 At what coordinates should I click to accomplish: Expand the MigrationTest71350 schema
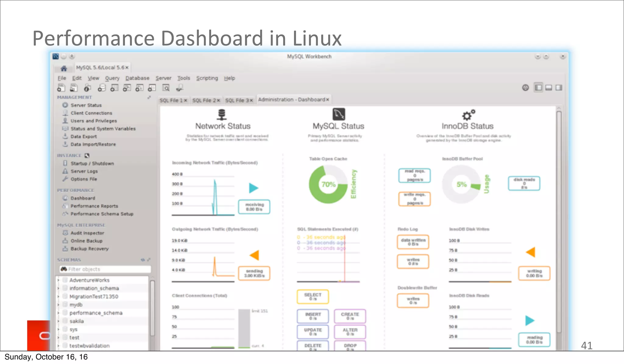[58, 297]
